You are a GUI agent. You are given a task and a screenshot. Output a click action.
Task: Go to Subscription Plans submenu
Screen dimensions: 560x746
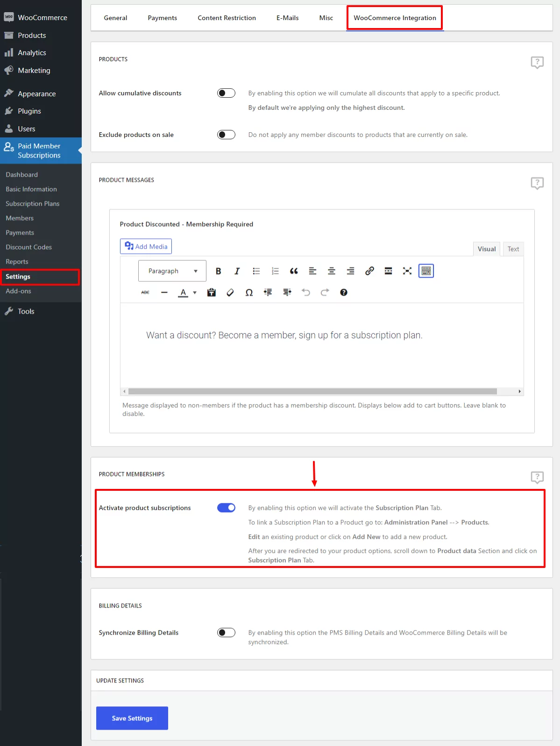click(x=33, y=203)
